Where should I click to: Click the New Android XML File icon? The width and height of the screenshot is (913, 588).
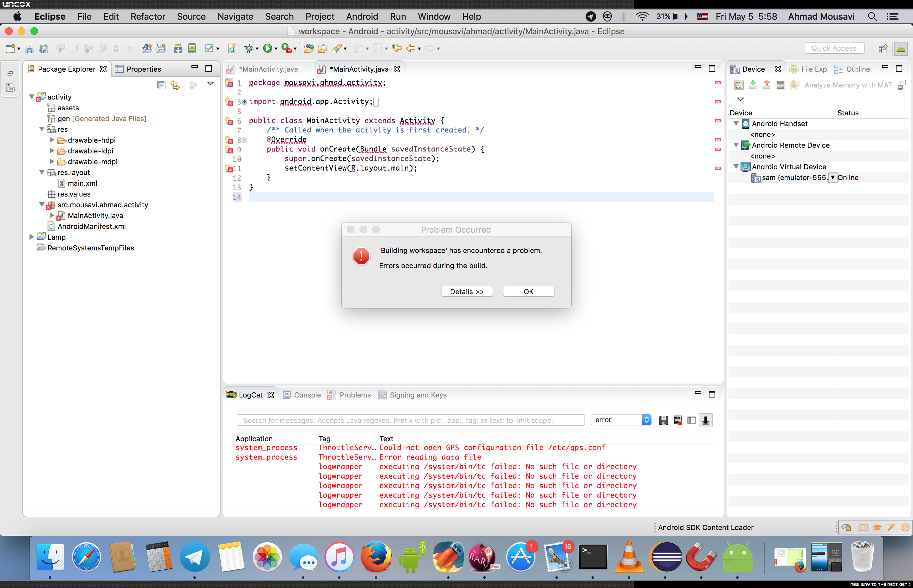tap(232, 48)
